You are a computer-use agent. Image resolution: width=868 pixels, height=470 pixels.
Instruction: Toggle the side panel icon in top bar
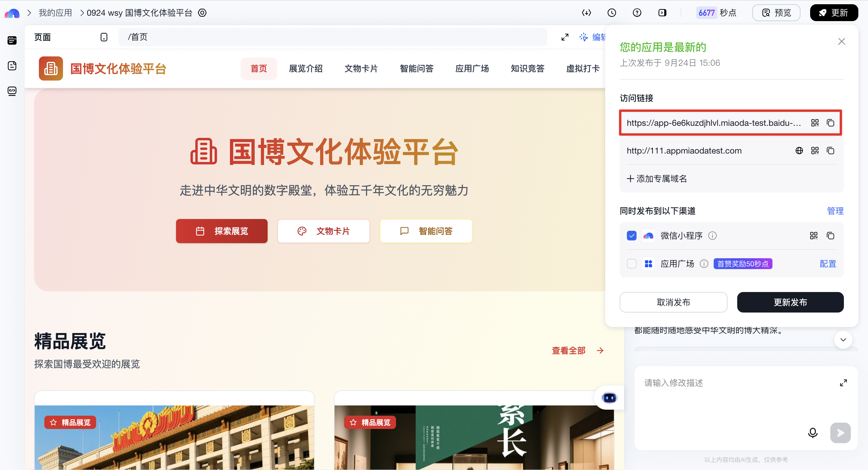tap(662, 13)
